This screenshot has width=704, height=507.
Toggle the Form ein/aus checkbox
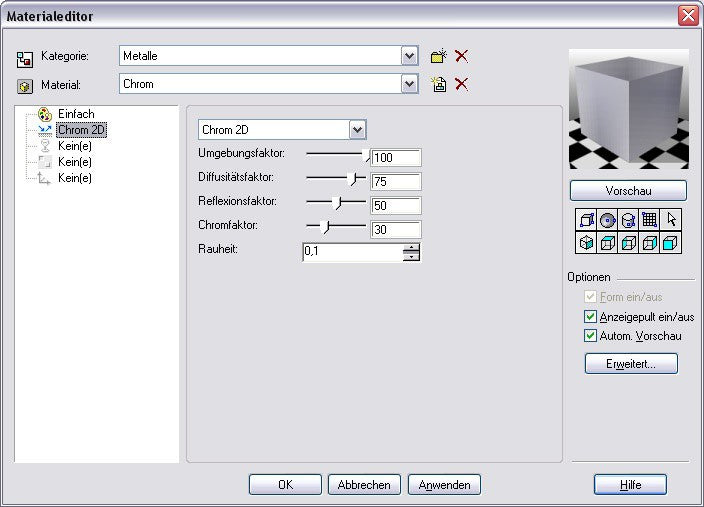click(x=590, y=297)
